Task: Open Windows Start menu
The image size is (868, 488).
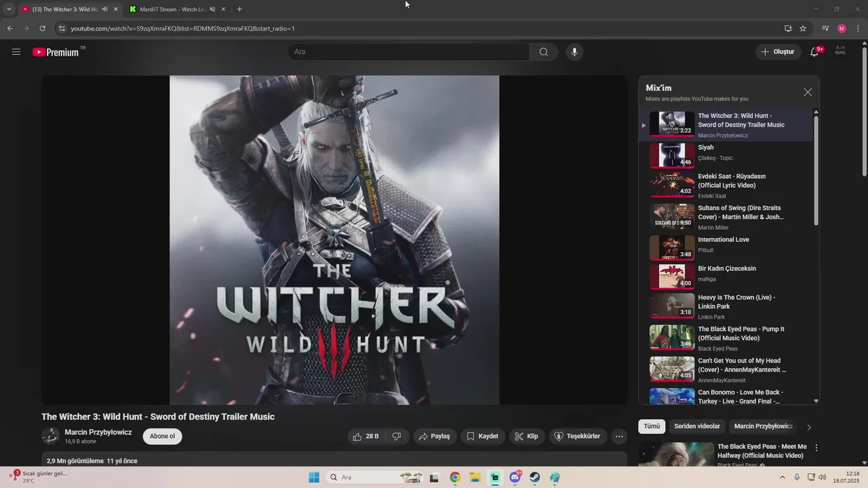Action: coord(314,477)
